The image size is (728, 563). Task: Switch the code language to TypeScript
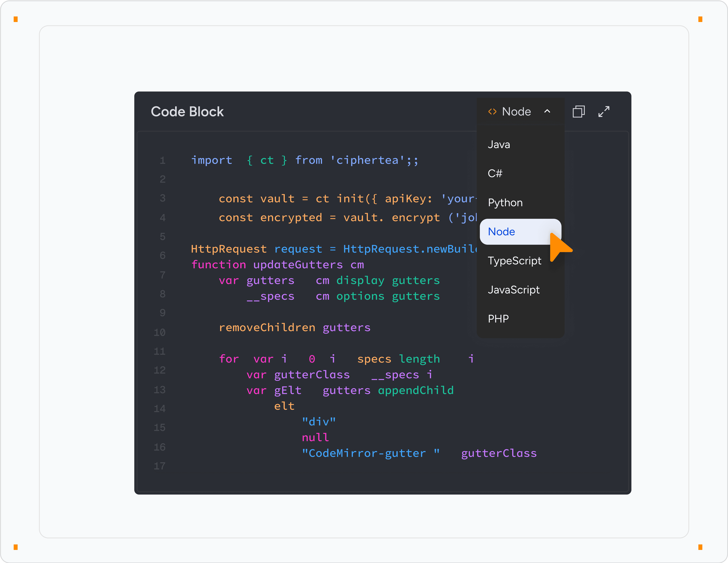click(514, 261)
